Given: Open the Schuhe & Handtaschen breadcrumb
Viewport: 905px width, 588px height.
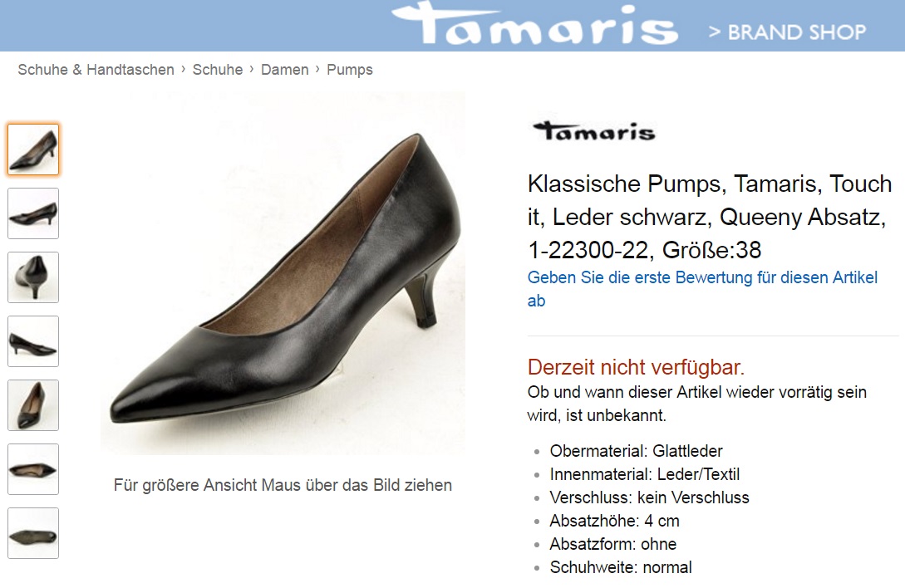Looking at the screenshot, I should pos(96,70).
